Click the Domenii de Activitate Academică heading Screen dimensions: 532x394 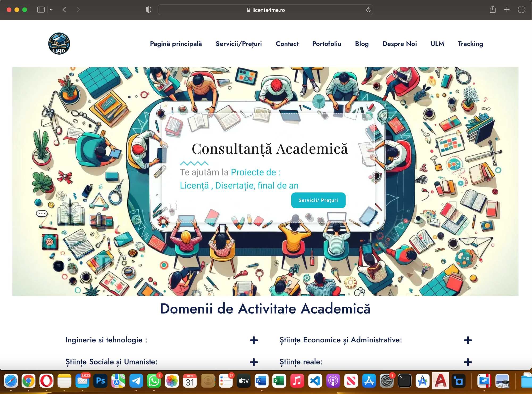(x=265, y=309)
